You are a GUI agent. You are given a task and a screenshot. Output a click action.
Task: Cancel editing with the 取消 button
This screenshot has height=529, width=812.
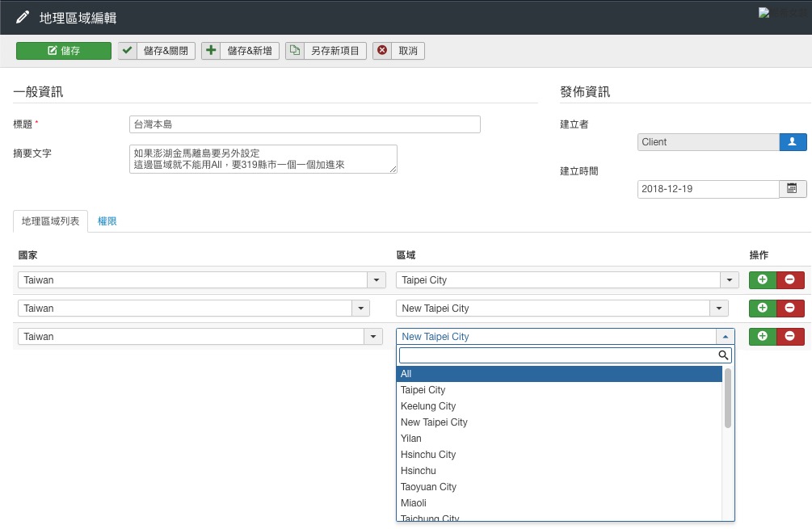[398, 51]
